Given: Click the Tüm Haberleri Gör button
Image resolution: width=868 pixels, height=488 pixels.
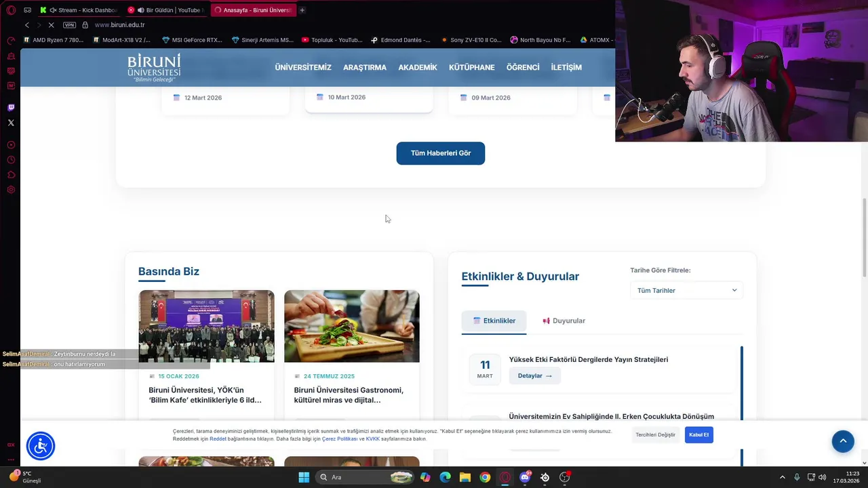Looking at the screenshot, I should (441, 153).
